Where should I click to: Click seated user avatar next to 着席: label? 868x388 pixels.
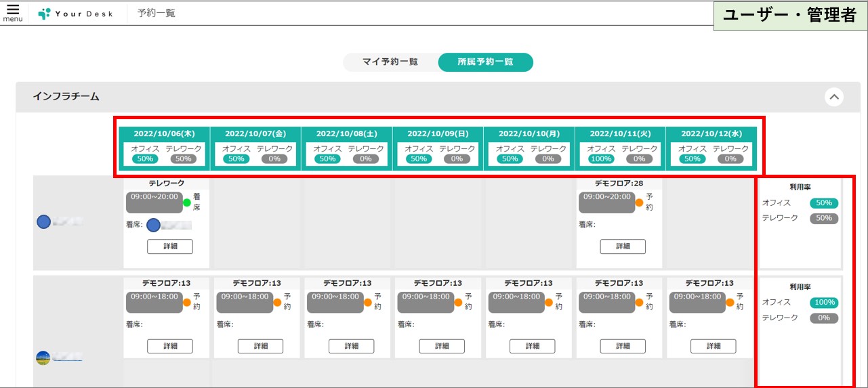pyautogui.click(x=154, y=225)
